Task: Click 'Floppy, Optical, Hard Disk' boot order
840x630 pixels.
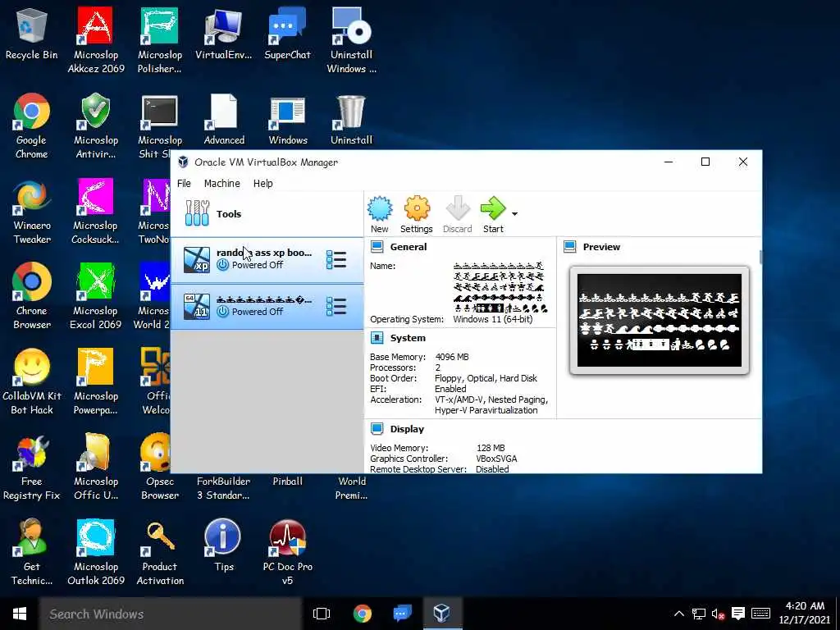Action: 486,378
